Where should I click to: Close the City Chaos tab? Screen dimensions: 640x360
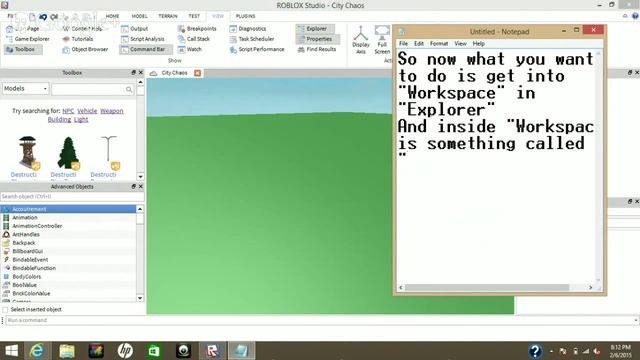click(198, 73)
